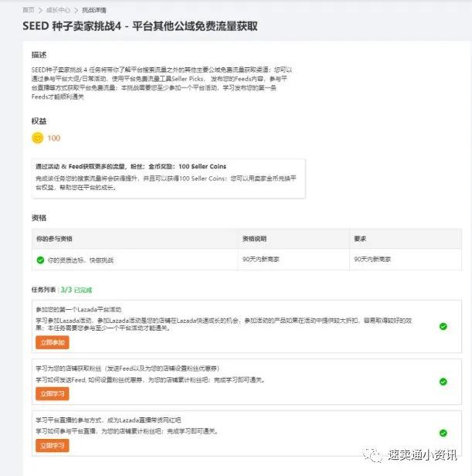Screen dimensions: 472x476
Task: Click the 权益 section heading
Action: 39,121
